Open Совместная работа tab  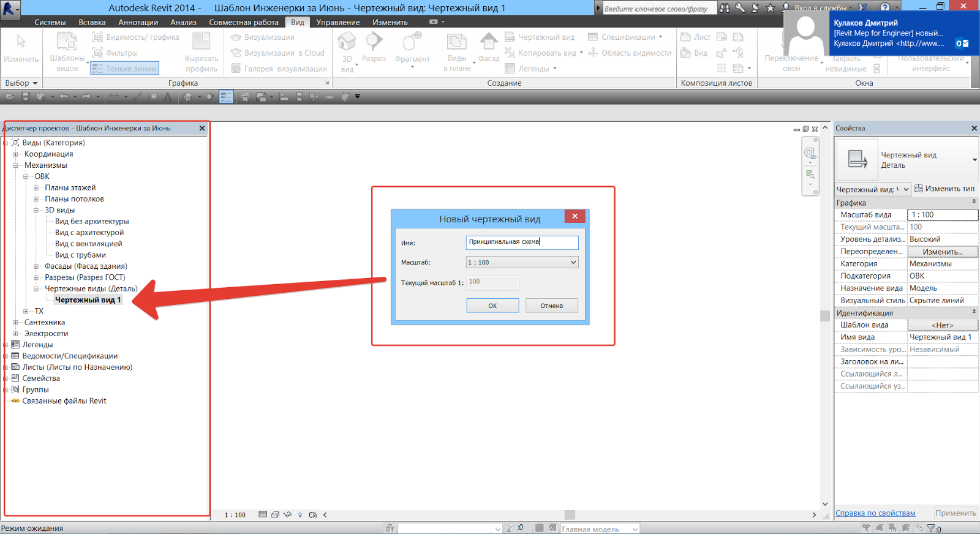(244, 22)
